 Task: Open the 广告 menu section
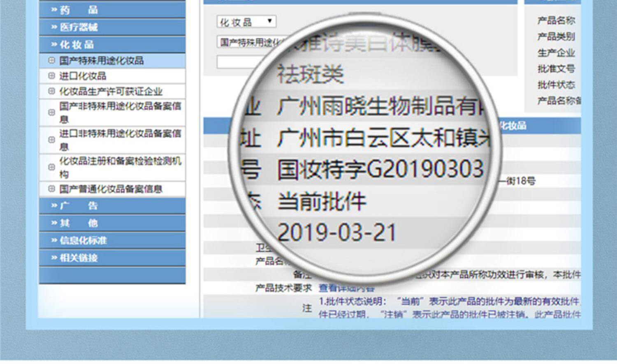[x=112, y=206]
